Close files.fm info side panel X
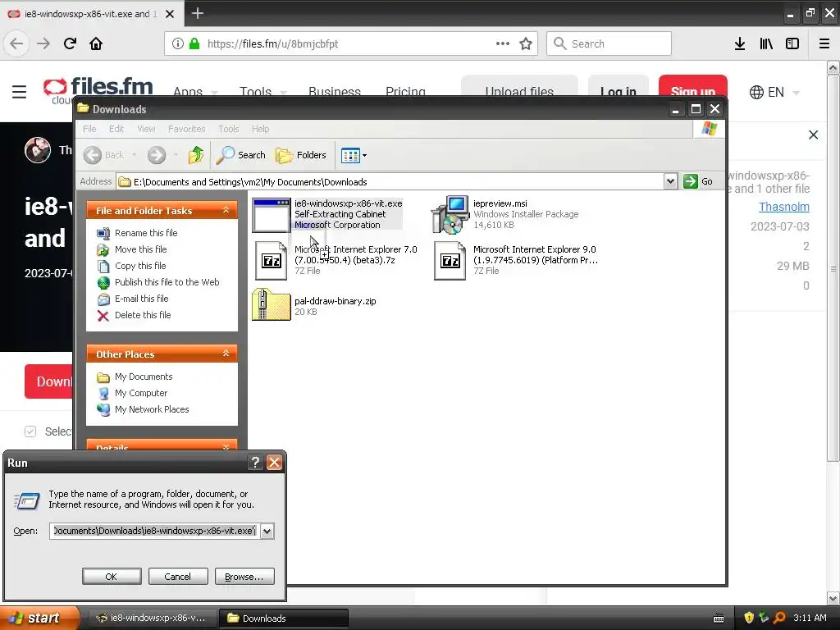840x630 pixels. pos(813,135)
